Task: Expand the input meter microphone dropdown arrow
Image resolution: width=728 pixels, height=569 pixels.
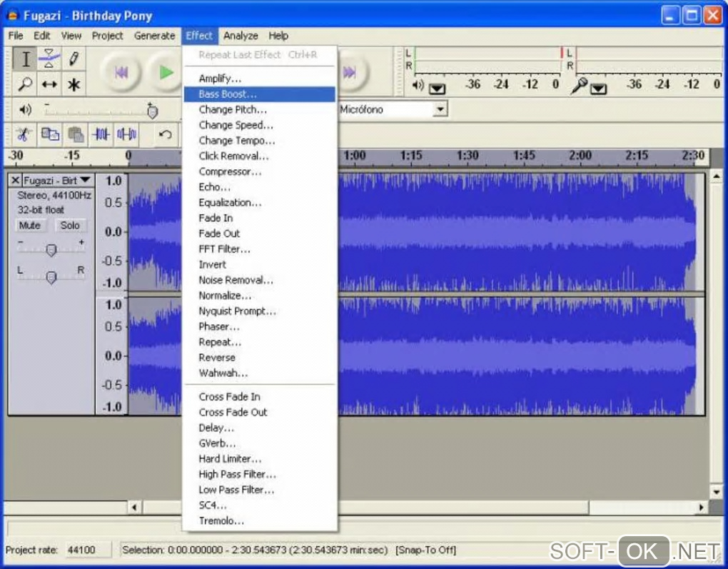Action: pyautogui.click(x=598, y=89)
